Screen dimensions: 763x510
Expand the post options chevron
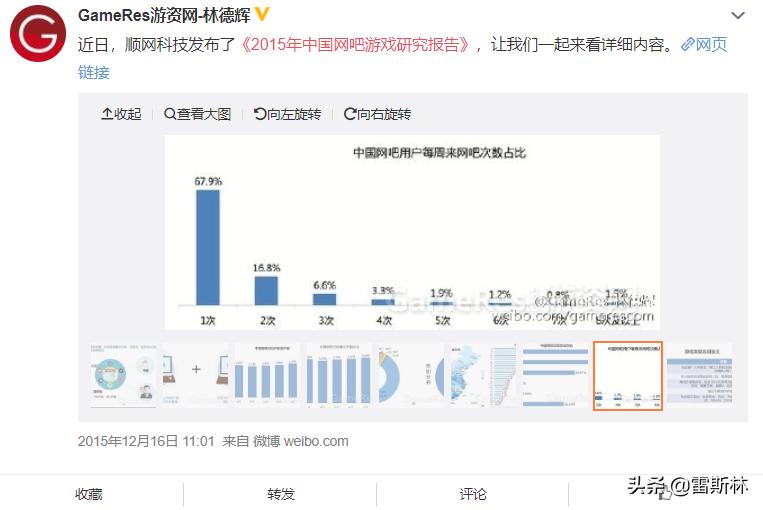(738, 16)
